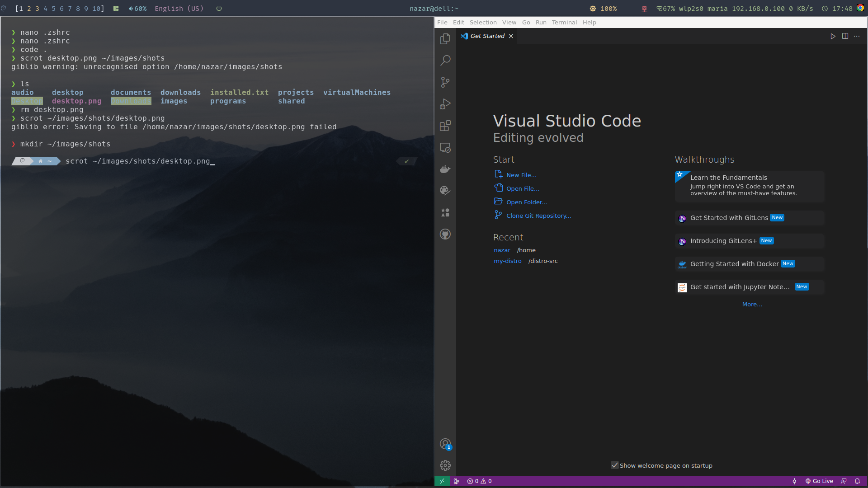The width and height of the screenshot is (868, 488).
Task: Open the Extensions view icon
Action: (x=445, y=126)
